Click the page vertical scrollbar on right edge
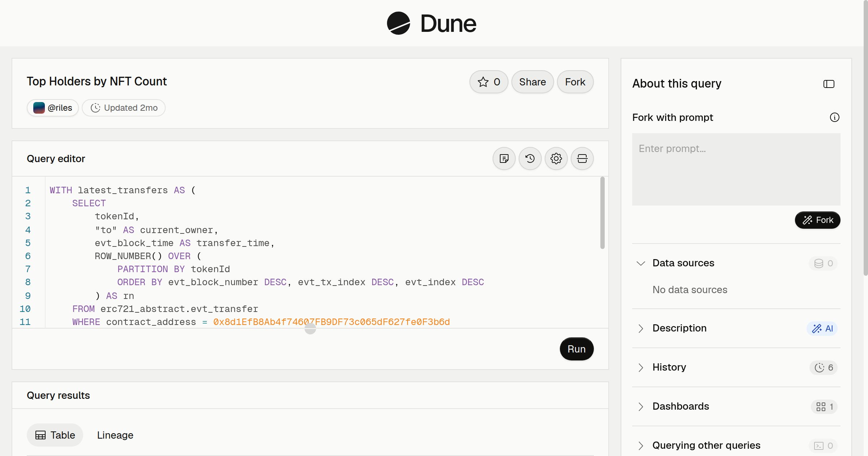The image size is (868, 456). pyautogui.click(x=865, y=138)
